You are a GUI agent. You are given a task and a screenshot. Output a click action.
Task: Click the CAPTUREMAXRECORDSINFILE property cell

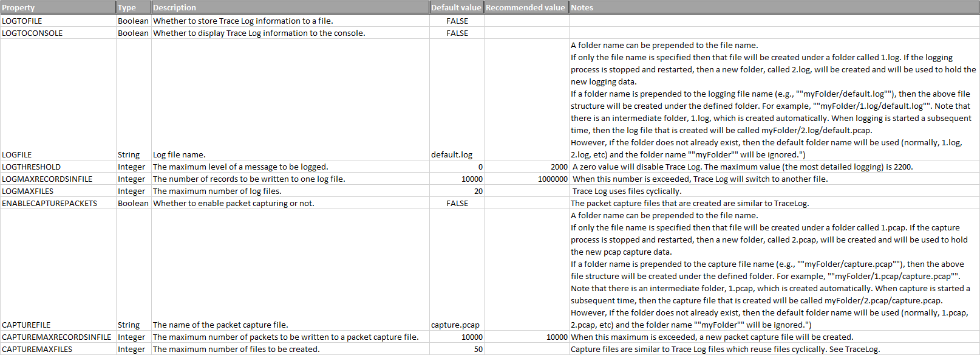[x=56, y=337]
